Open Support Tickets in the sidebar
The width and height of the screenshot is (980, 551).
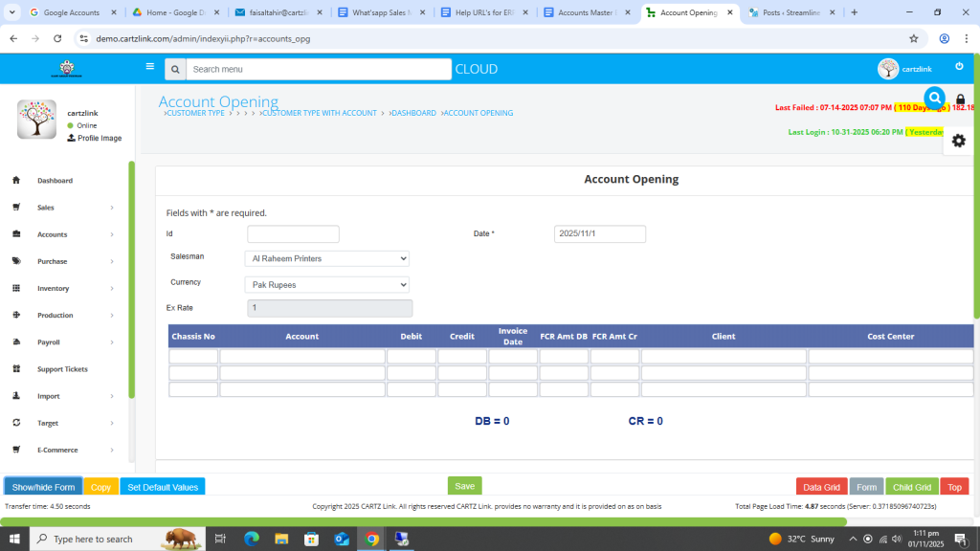62,369
